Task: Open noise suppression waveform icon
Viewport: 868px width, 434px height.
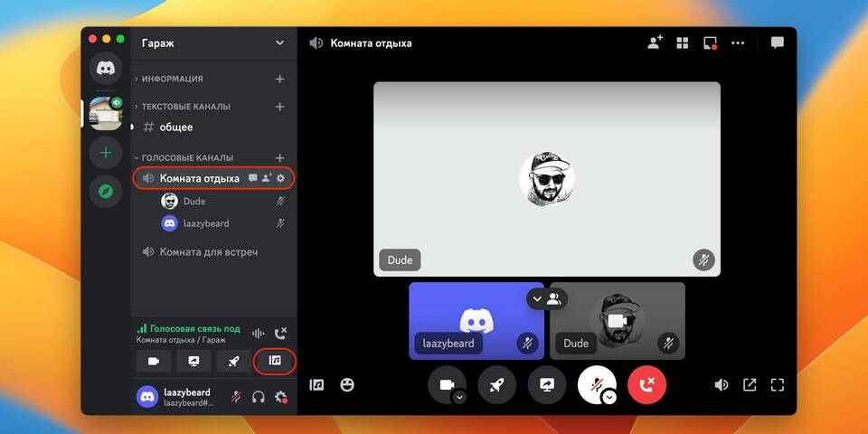Action: [x=258, y=334]
